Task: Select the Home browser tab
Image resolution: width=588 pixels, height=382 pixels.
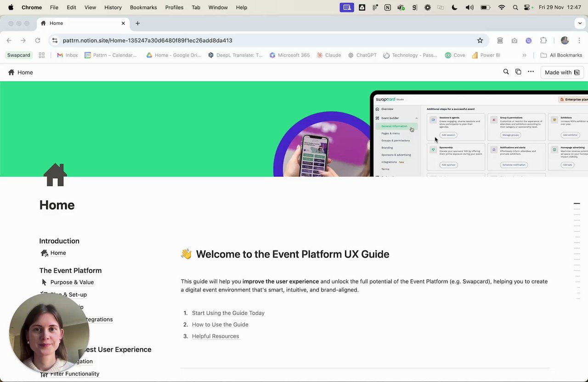Action: click(83, 23)
